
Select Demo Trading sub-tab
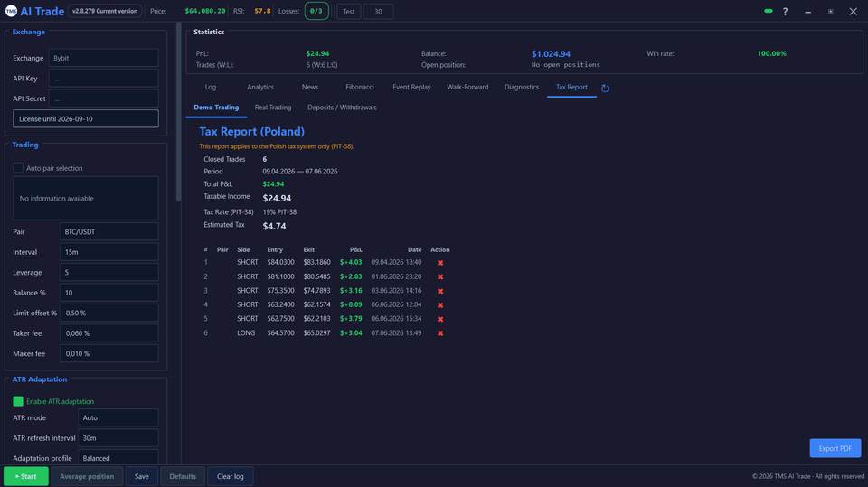coord(216,108)
